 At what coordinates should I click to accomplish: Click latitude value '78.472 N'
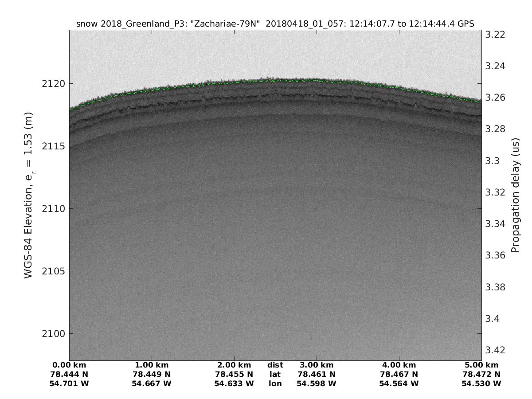(x=481, y=374)
